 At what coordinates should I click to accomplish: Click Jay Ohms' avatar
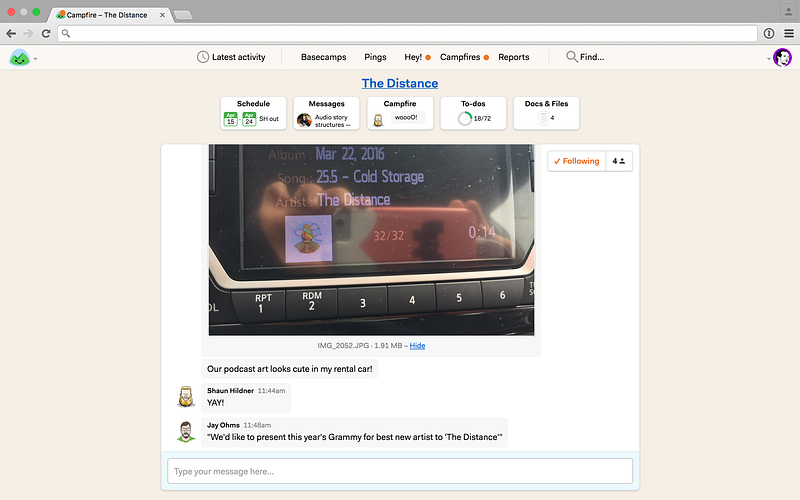[186, 431]
